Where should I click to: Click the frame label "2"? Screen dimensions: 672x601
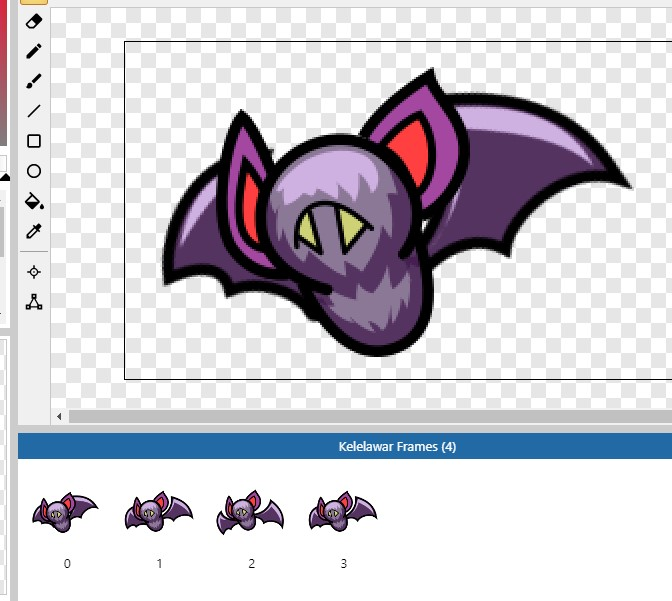click(252, 563)
